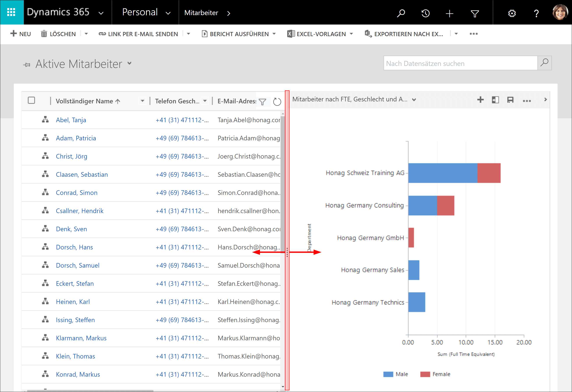Viewport: 572px width, 392px height.
Task: Click the record search magnifier button
Action: point(544,63)
